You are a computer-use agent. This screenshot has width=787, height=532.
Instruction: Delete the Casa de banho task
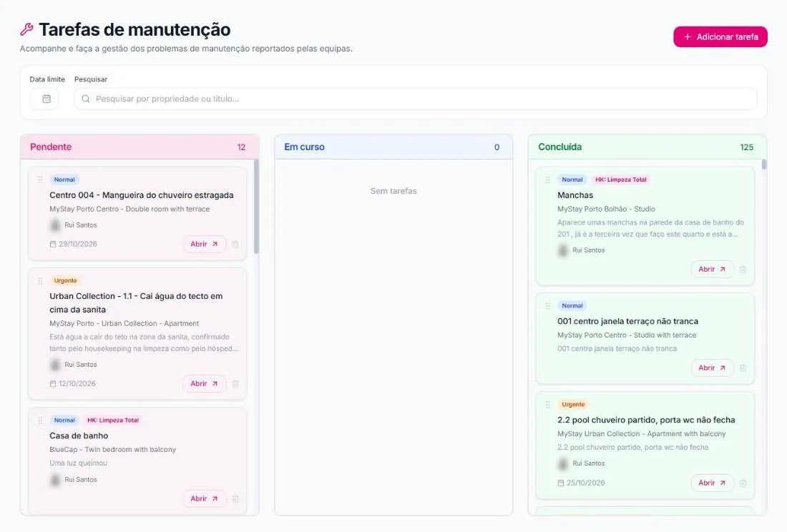[235, 499]
